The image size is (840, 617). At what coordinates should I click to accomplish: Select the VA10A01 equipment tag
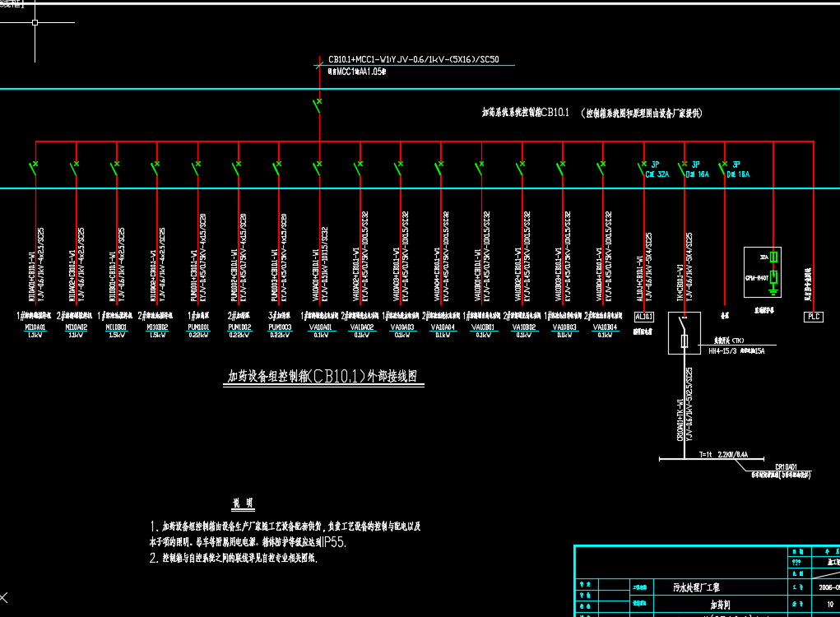(320, 327)
